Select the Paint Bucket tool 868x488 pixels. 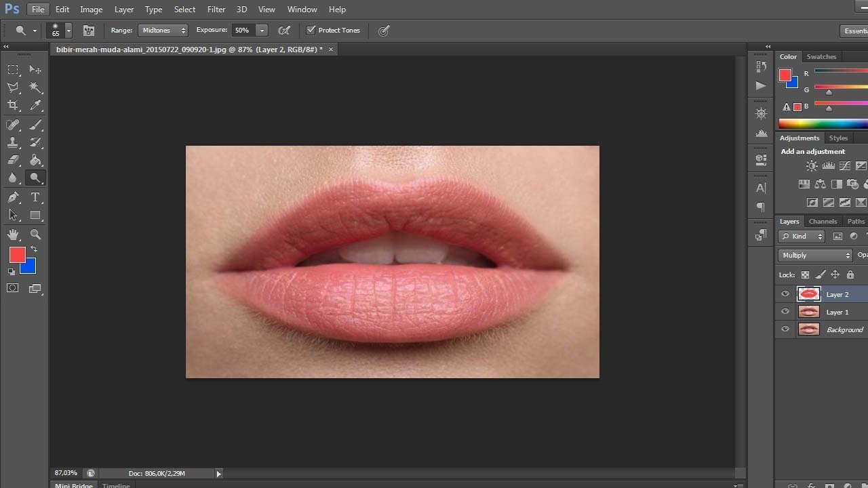36,160
